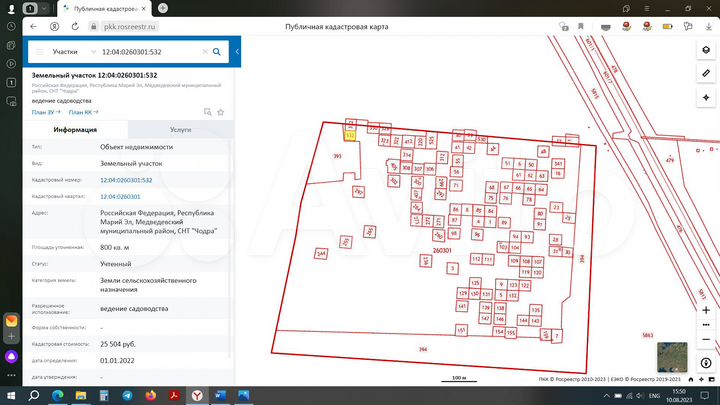The height and width of the screenshot is (405, 720).
Task: Open the map layers button
Action: click(x=706, y=50)
